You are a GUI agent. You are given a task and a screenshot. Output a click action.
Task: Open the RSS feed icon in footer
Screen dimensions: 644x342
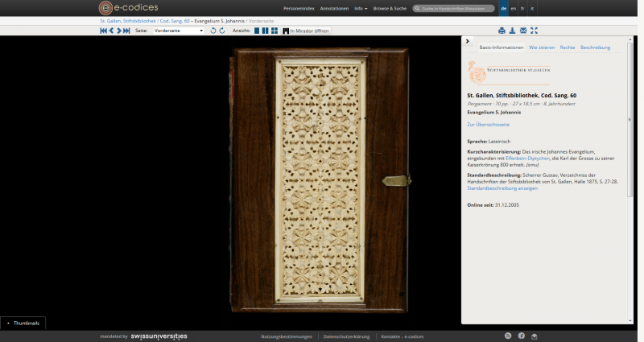(x=508, y=336)
